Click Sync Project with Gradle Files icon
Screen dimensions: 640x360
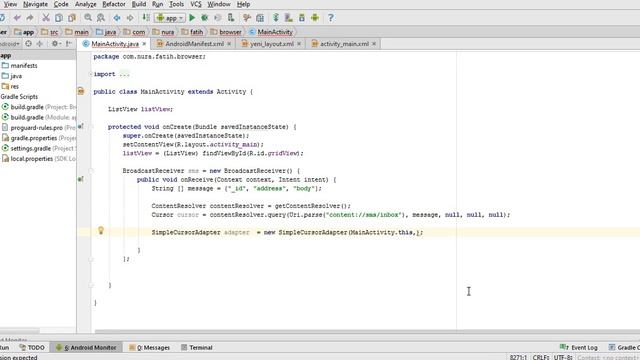coord(276,18)
